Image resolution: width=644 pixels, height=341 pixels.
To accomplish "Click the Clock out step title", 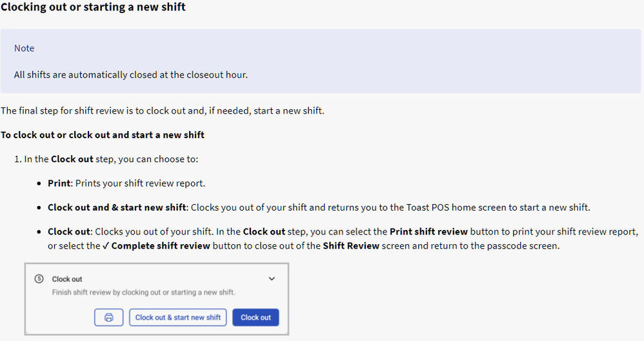I will pos(67,280).
